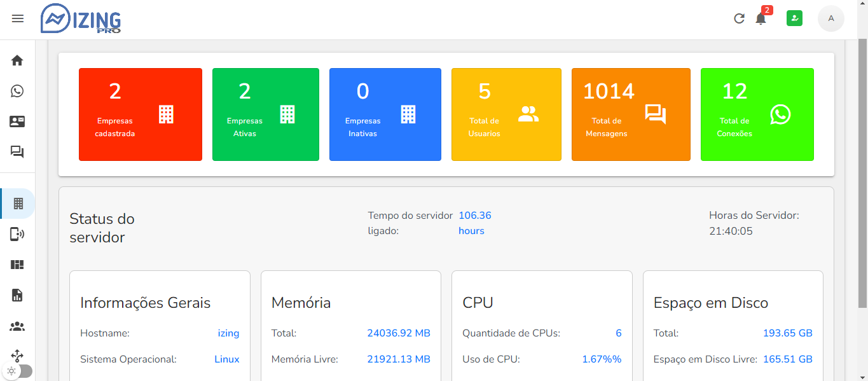
Task: Click the 1014 messages count
Action: [x=609, y=92]
